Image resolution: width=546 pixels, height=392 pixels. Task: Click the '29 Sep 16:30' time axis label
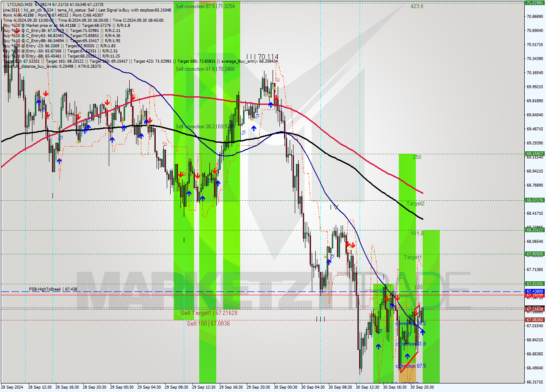click(230, 387)
